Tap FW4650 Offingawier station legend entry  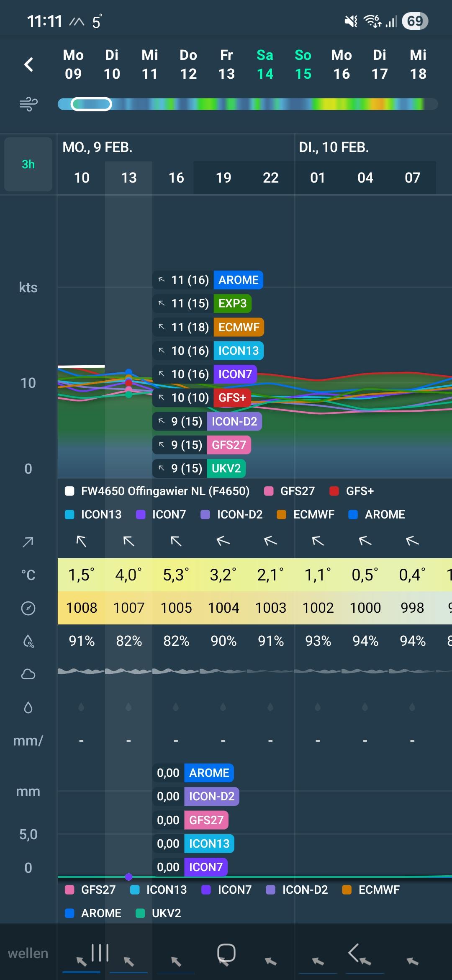click(x=157, y=491)
